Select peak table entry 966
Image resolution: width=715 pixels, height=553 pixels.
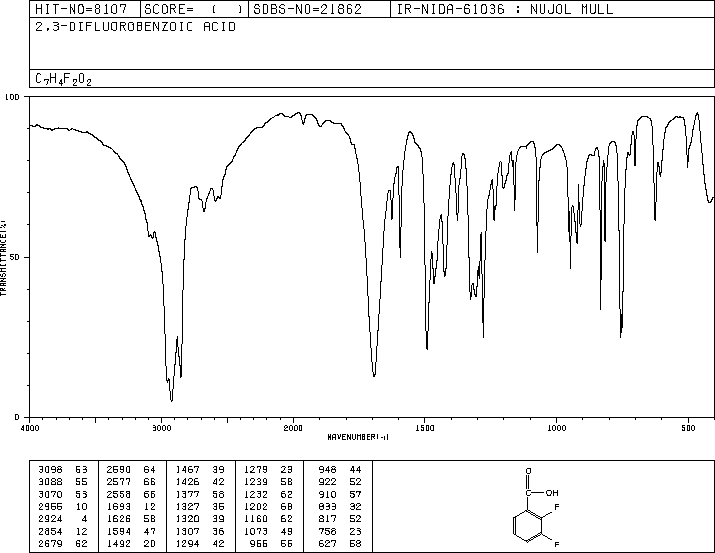(271, 543)
